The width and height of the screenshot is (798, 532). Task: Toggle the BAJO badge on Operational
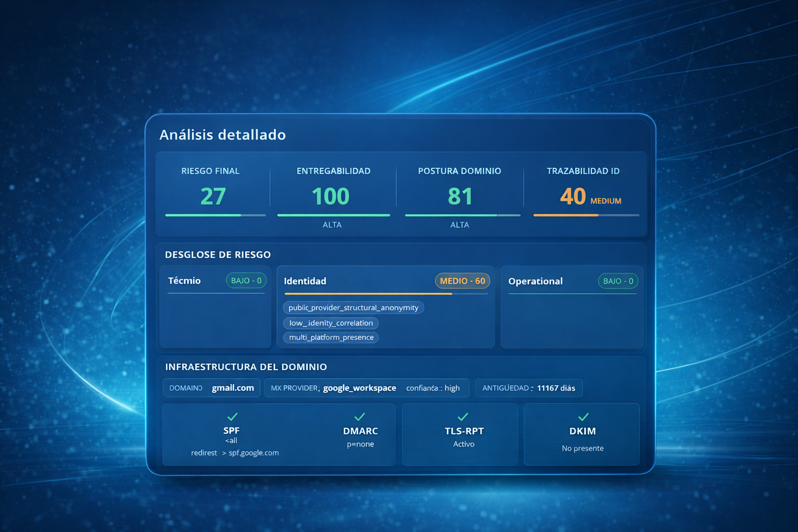pyautogui.click(x=618, y=281)
